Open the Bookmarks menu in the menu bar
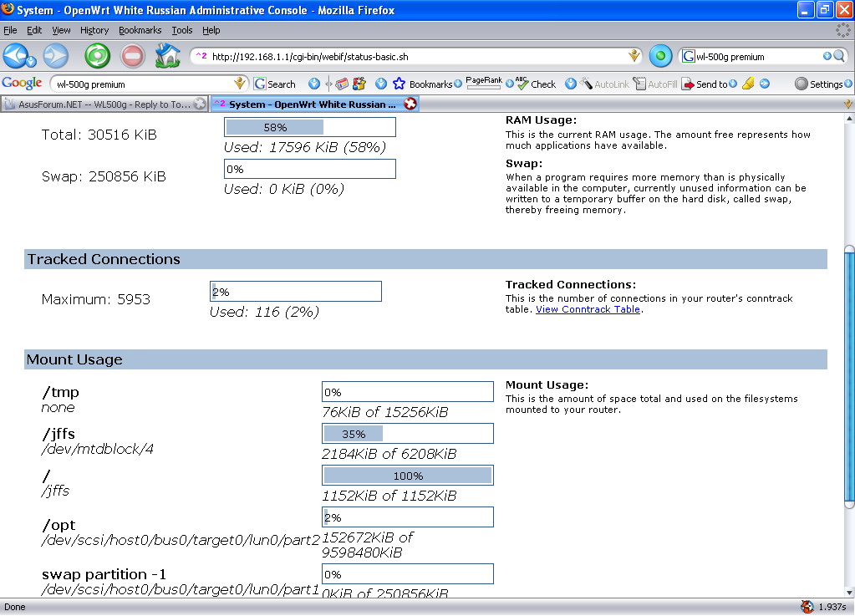Viewport: 855px width, 616px height. pyautogui.click(x=140, y=30)
